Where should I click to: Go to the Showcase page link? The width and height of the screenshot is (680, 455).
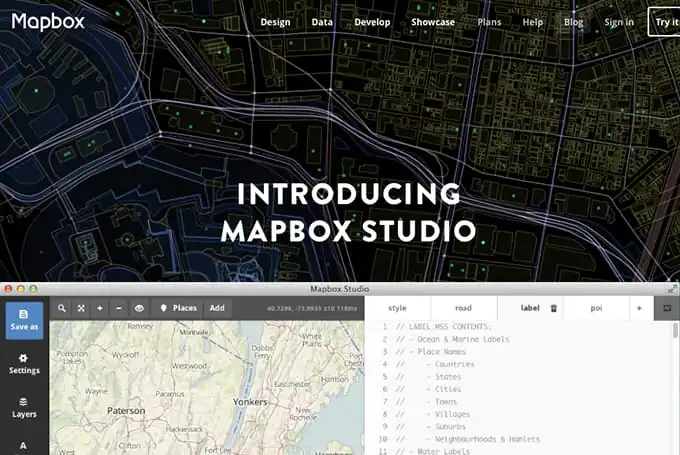(432, 22)
